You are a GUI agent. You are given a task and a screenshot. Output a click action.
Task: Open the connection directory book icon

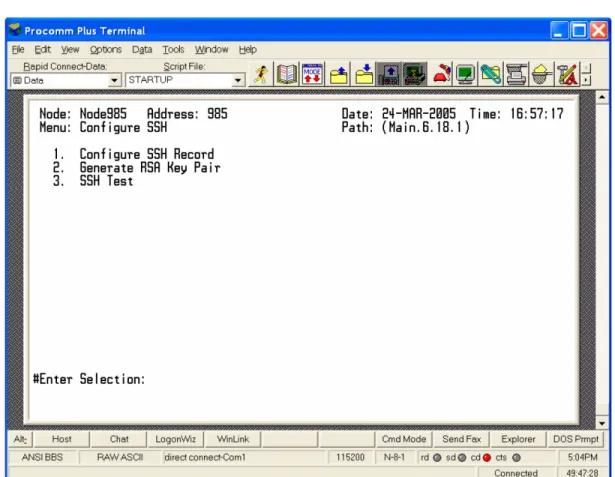click(287, 74)
